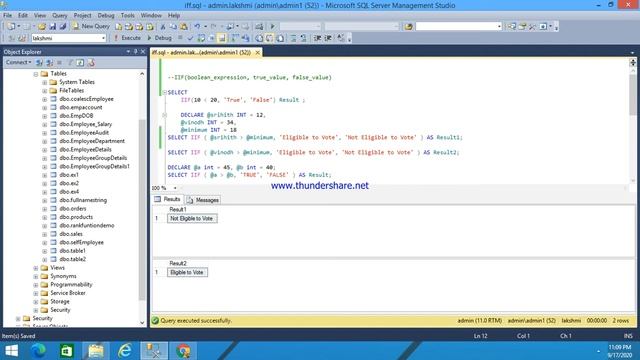This screenshot has height=360, width=640.
Task: Expand the dbo.orders table node
Action: point(44,209)
